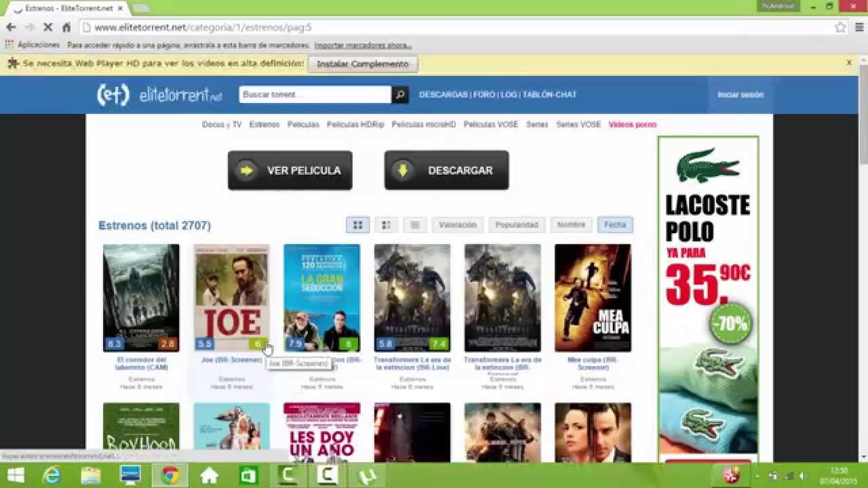Open the DESCARGAS header link
The width and height of the screenshot is (868, 488).
pos(443,95)
